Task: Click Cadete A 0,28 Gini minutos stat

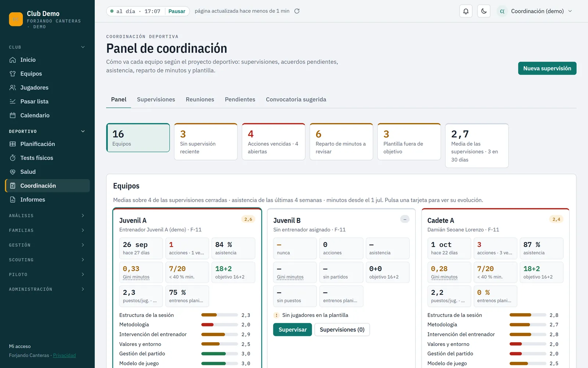Action: [449, 272]
